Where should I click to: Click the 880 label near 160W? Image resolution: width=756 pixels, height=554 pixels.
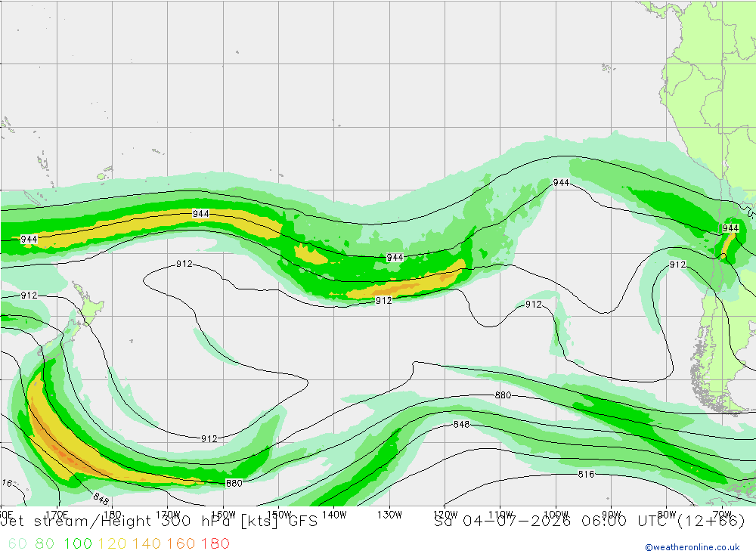234,483
